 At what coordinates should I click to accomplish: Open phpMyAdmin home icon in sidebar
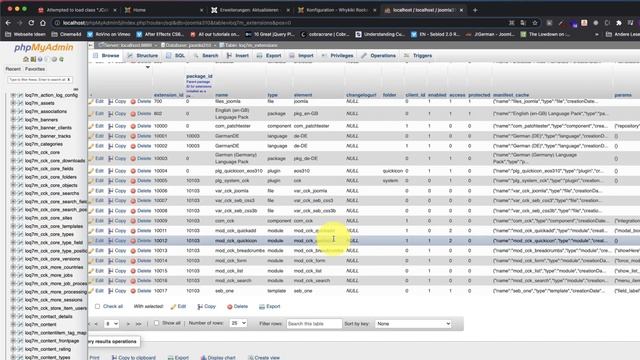[x=26, y=60]
